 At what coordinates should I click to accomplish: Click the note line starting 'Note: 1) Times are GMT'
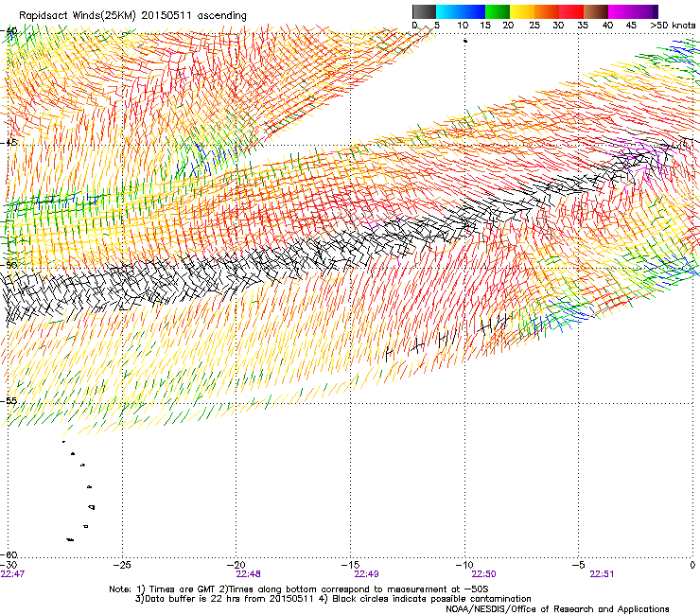299,589
